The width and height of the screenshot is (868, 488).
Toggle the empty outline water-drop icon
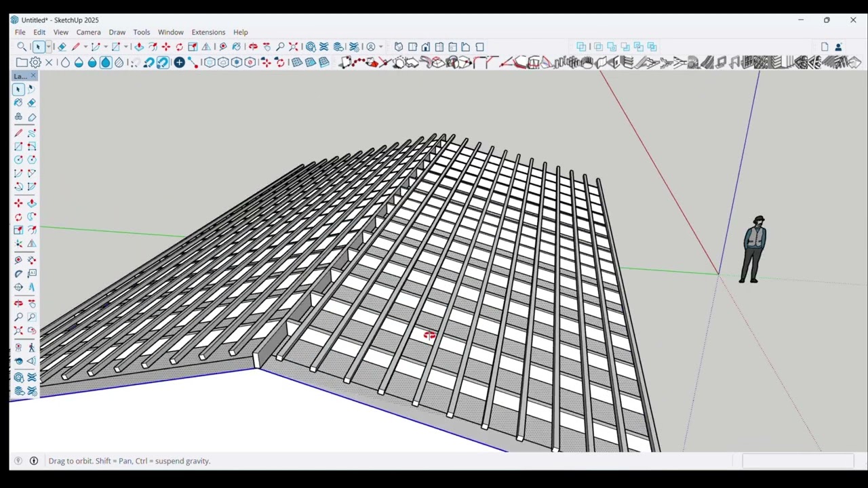coord(65,62)
